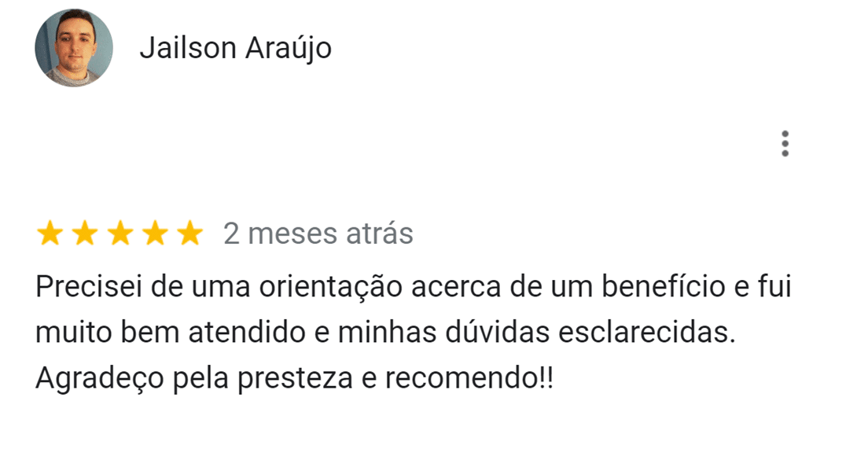Click the number "2" in the timestamp
The image size is (868, 449).
click(232, 234)
